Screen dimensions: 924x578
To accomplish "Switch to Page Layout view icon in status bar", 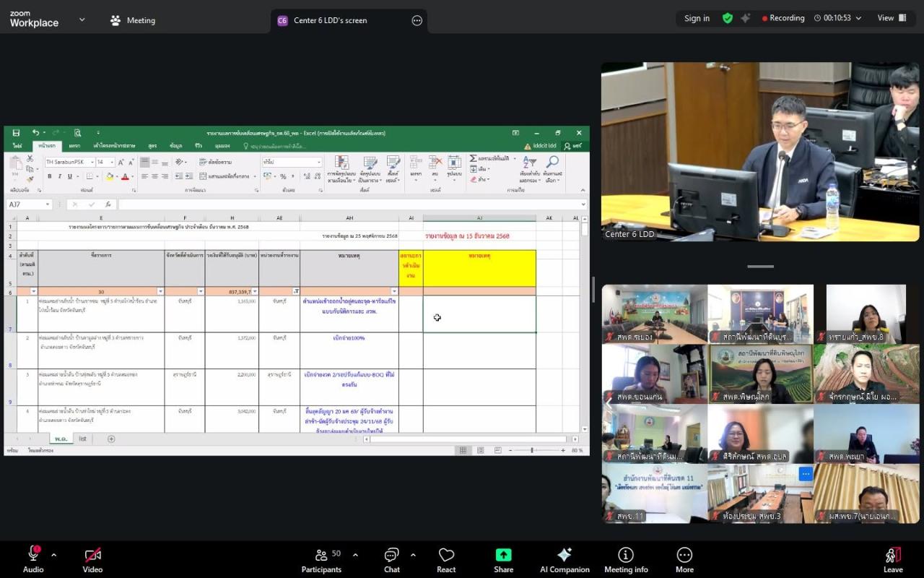I will [x=481, y=450].
